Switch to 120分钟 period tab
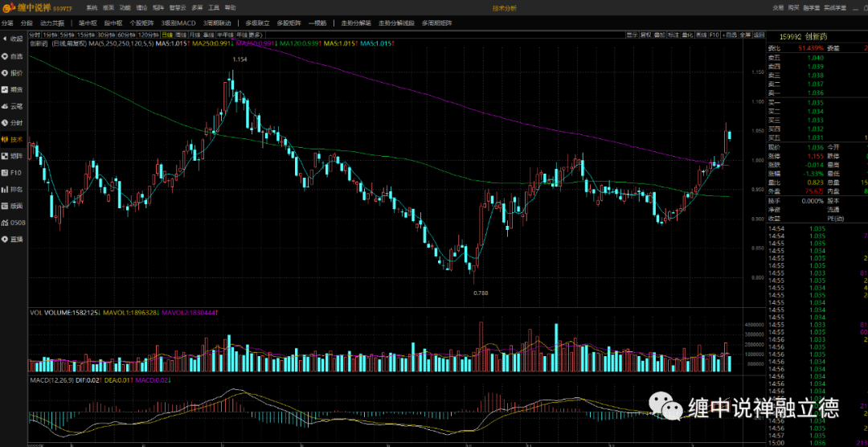 pyautogui.click(x=149, y=35)
